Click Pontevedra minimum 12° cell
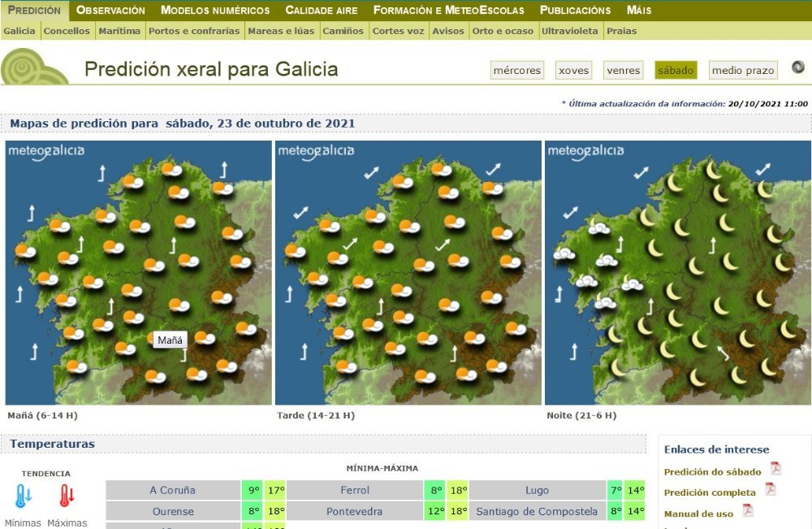Viewport: 812px width, 529px height. [435, 511]
